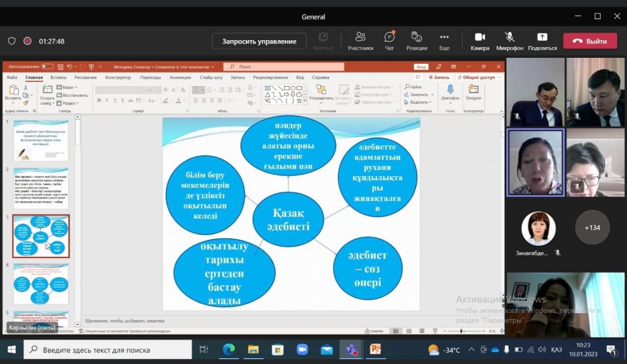Open the Анимация (Animation) ribbon tab
This screenshot has height=364, width=627.
180,78
